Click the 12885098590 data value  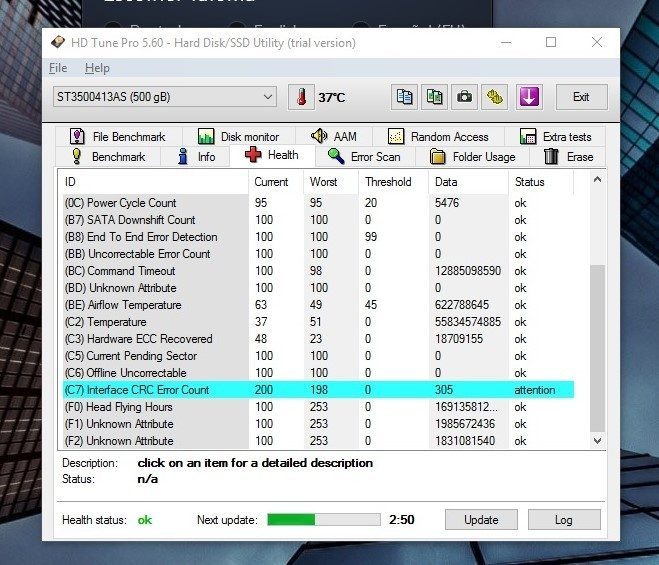pos(468,271)
